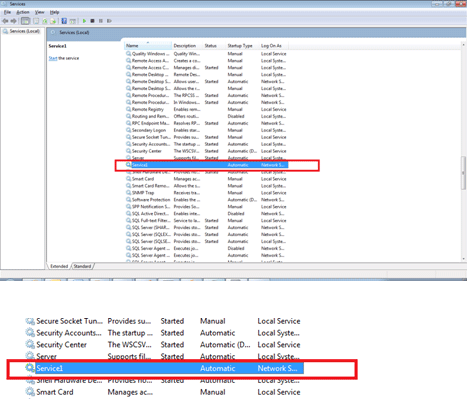The image size is (467, 399).
Task: Select Remote Desktop service described 'Remote Des...'
Action: point(206,74)
